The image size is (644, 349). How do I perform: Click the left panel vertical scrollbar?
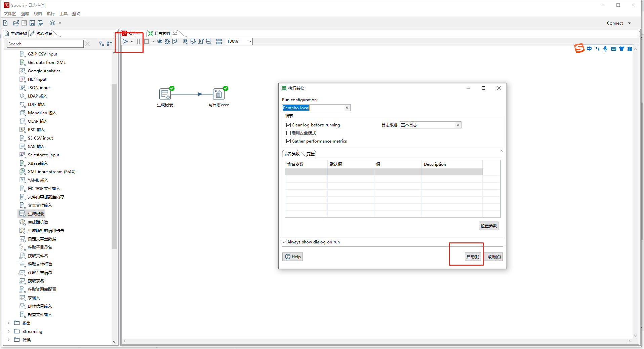(114, 168)
